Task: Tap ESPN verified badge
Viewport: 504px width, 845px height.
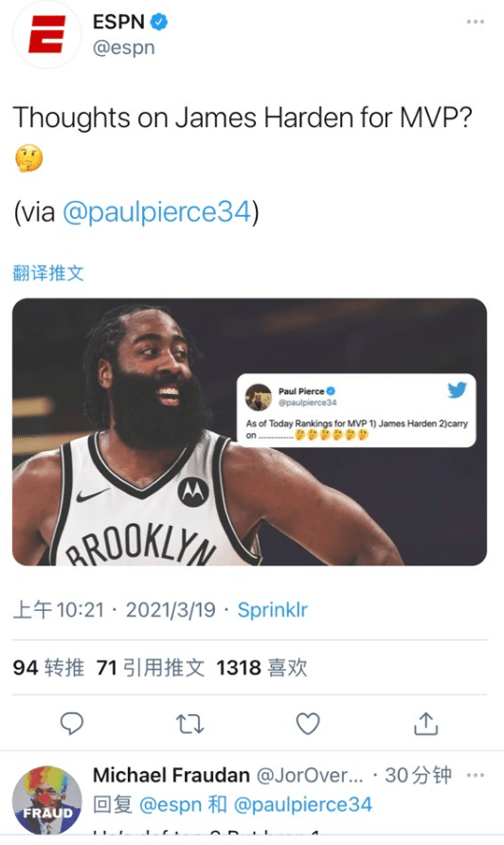Action: (159, 22)
